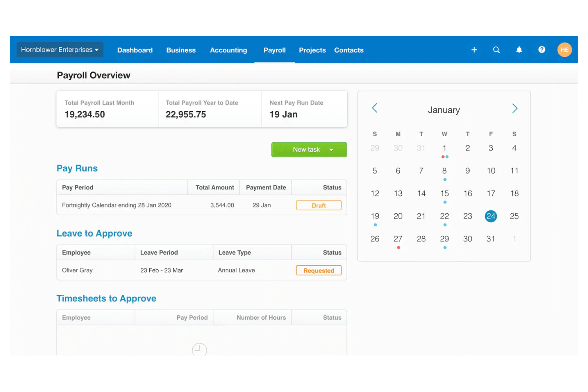
Task: Open the Business menu
Action: pyautogui.click(x=181, y=50)
